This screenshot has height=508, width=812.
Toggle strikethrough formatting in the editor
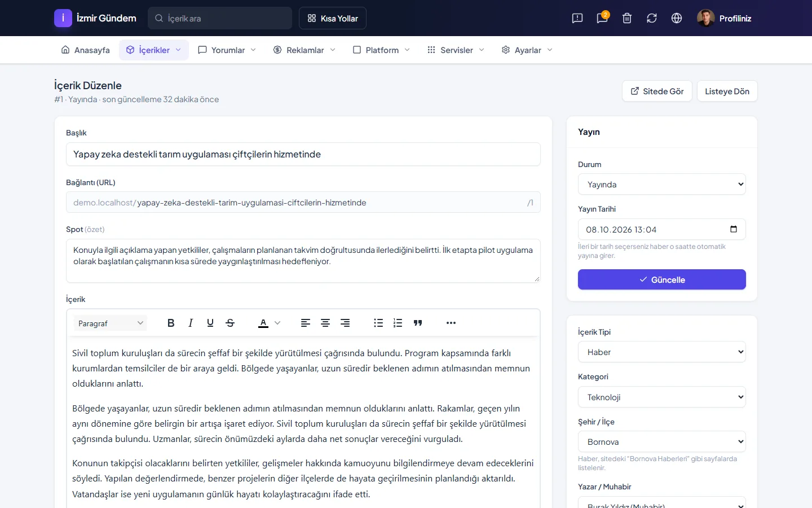click(x=230, y=323)
